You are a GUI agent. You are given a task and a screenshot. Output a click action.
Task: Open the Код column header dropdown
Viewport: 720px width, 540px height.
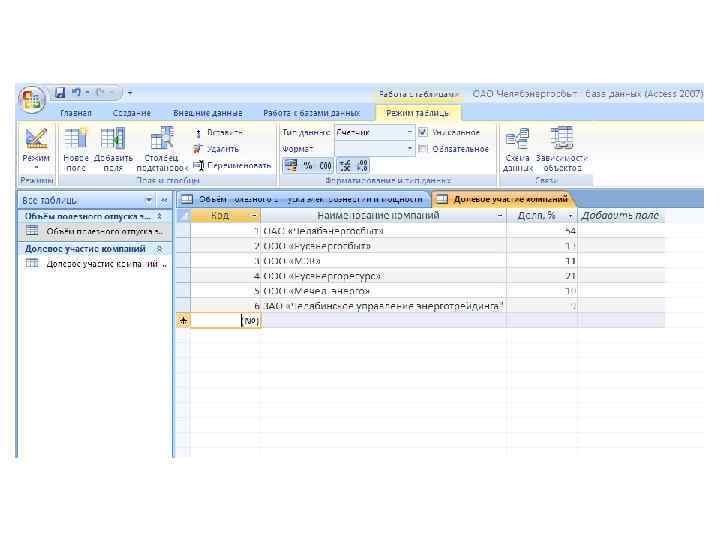[253, 215]
